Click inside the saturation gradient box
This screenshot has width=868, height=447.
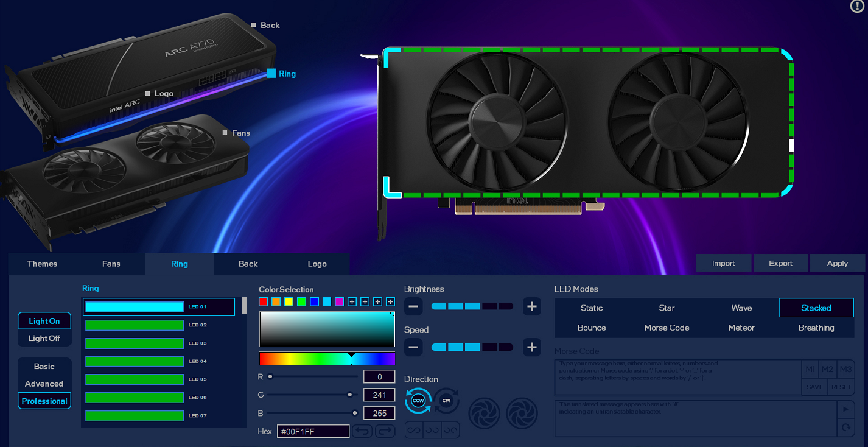327,329
